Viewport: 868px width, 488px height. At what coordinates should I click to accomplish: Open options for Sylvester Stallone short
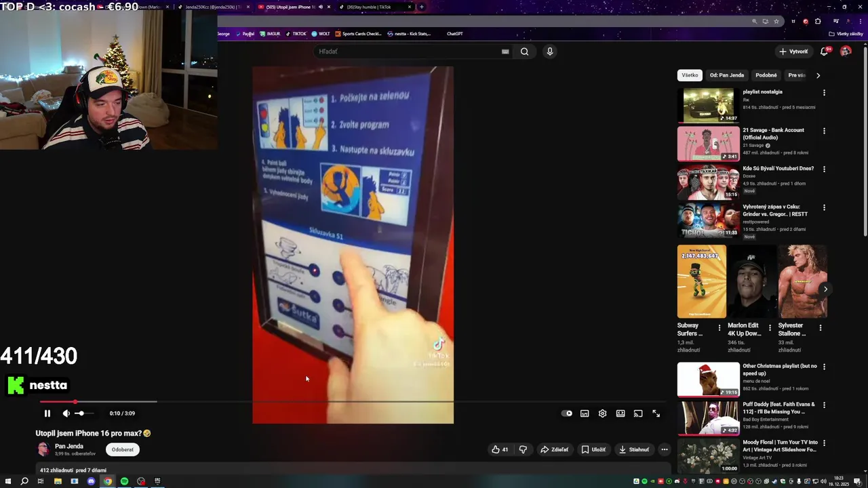coord(821,328)
